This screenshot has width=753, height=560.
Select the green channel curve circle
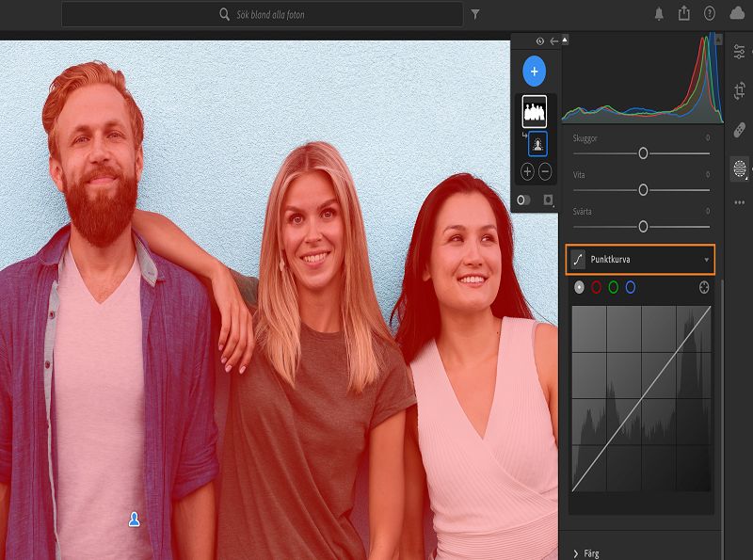[613, 287]
